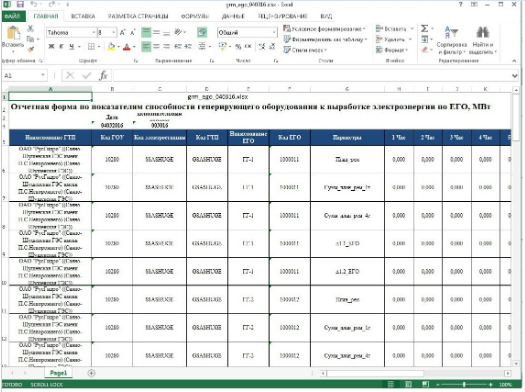Switch to ФОРМУЛЫ tab
The height and width of the screenshot is (392, 525).
[x=195, y=16]
